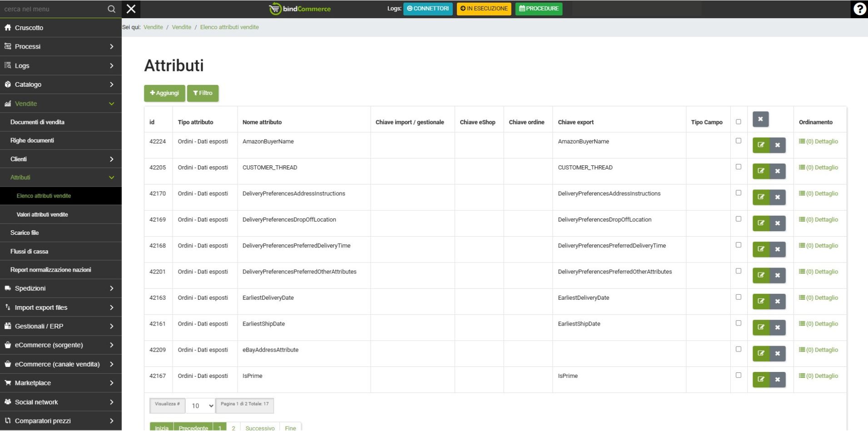The width and height of the screenshot is (868, 431).
Task: Check the box for the AmazonBuyerName row
Action: pos(738,141)
